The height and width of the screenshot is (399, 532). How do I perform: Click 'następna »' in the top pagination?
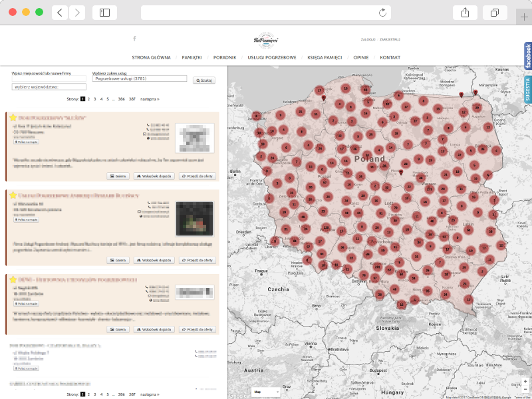(150, 99)
